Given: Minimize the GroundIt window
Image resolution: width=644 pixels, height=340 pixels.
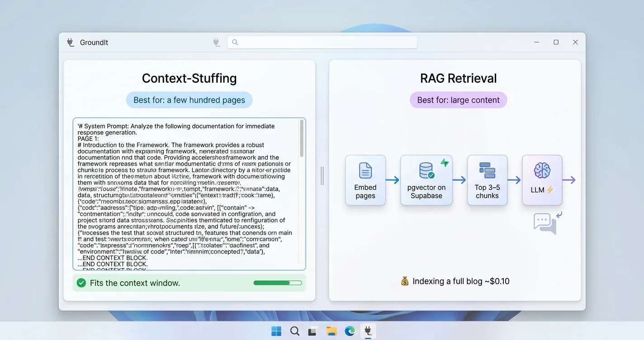Looking at the screenshot, I should [x=536, y=42].
